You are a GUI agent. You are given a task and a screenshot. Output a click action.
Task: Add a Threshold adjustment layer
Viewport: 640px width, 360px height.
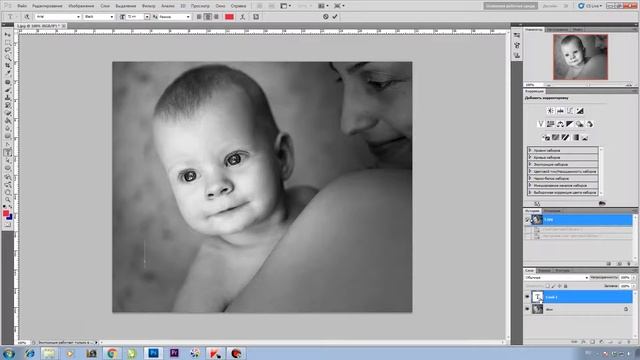coord(565,137)
